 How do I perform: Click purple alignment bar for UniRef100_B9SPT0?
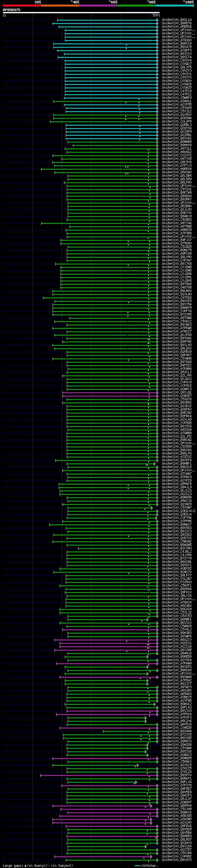pyautogui.click(x=99, y=775)
